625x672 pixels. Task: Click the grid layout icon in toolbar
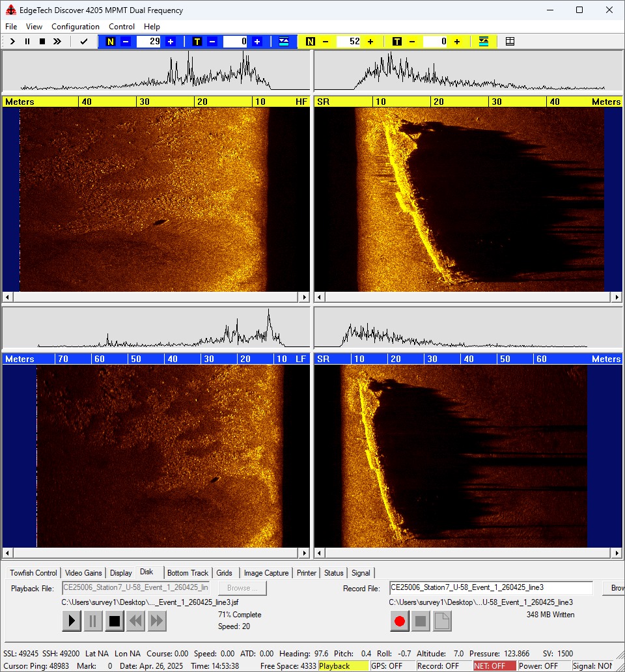[x=510, y=42]
